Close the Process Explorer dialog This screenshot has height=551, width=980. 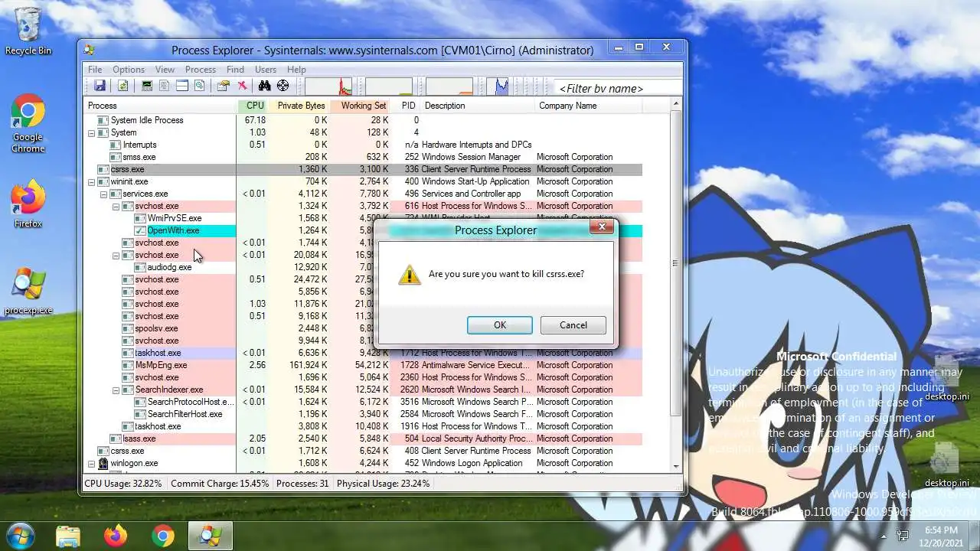point(602,227)
